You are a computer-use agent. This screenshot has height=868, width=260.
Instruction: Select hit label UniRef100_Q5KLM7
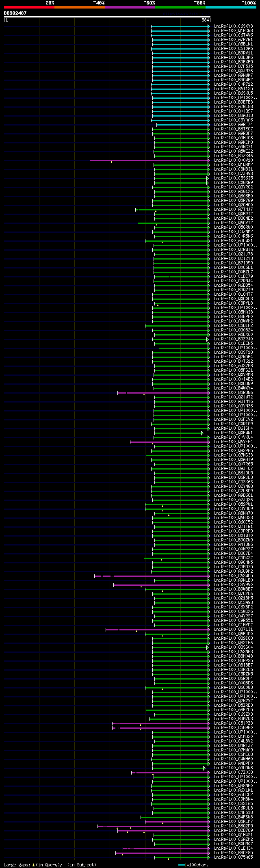[233, 821]
